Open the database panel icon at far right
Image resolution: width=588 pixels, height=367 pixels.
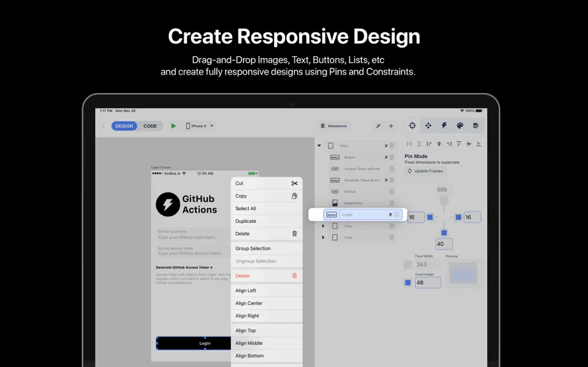476,126
